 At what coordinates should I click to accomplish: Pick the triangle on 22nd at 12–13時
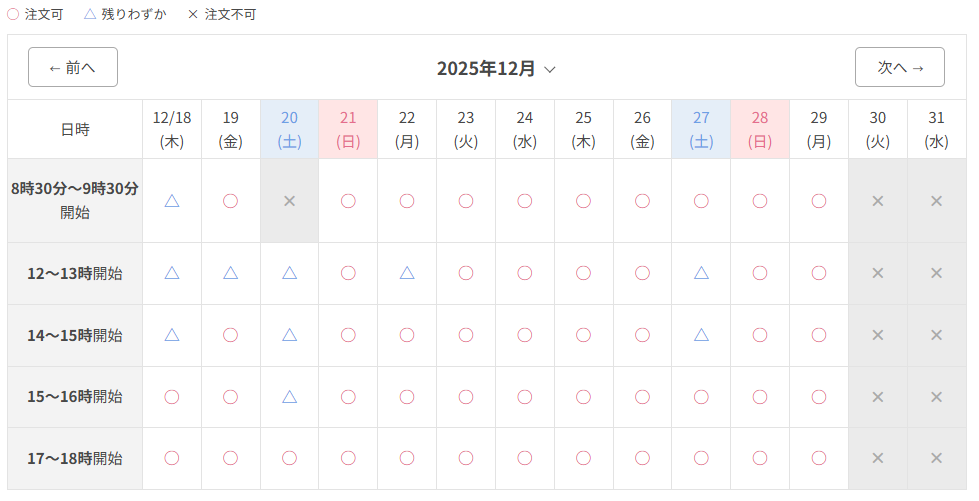(407, 273)
